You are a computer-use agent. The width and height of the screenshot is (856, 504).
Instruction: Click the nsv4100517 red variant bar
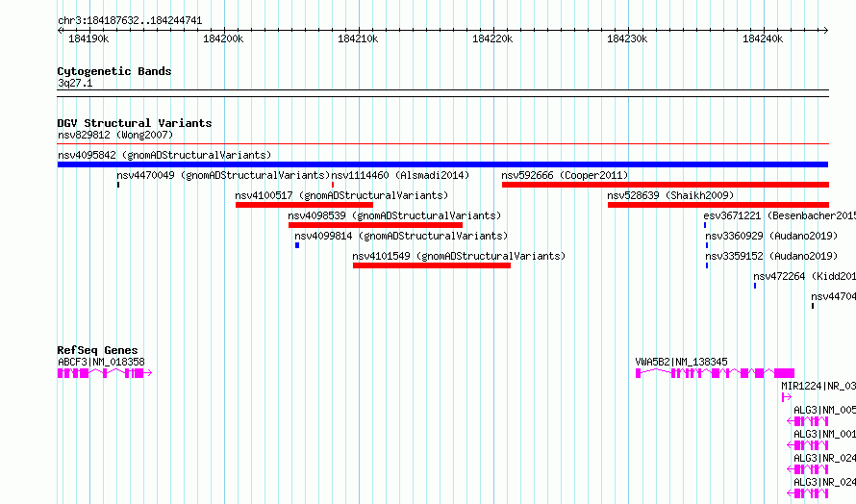[304, 205]
